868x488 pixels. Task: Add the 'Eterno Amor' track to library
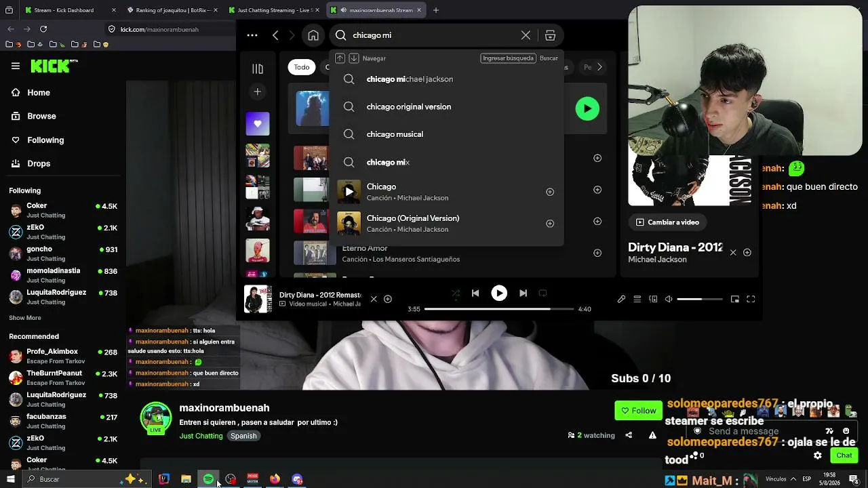[x=597, y=253]
